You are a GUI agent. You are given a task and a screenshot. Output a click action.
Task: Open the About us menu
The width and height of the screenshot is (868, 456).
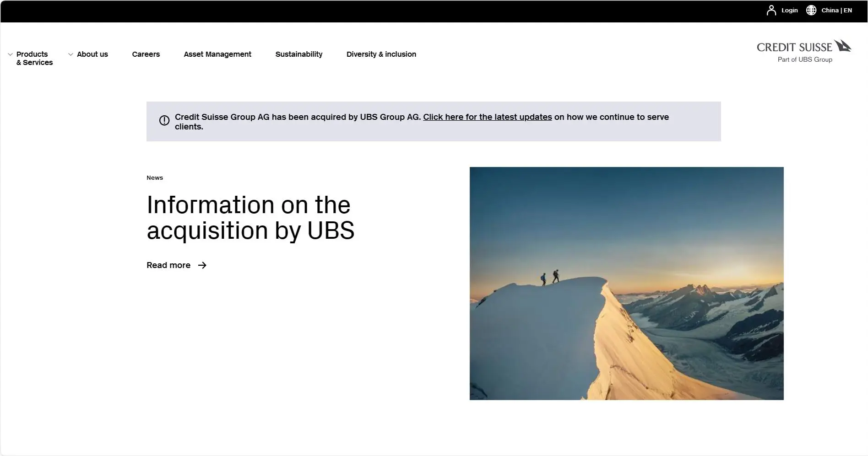pos(92,54)
